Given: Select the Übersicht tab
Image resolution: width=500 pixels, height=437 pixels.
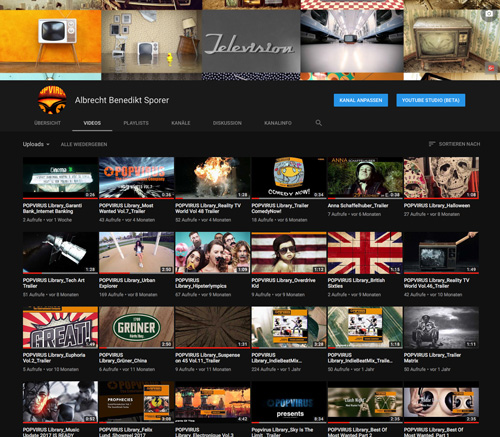Looking at the screenshot, I should tap(47, 123).
